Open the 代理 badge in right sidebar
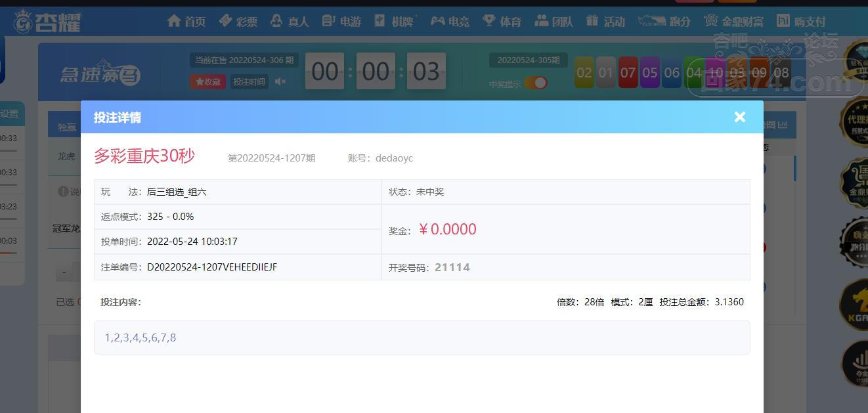 (854, 121)
